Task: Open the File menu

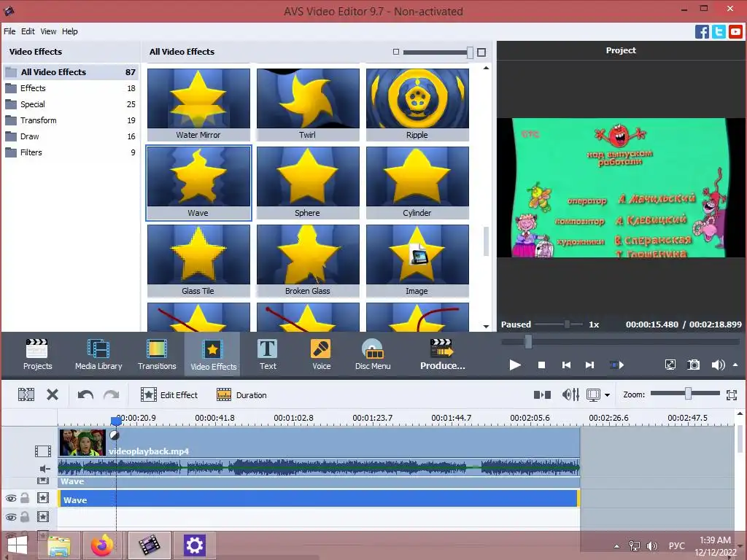Action: [x=9, y=31]
